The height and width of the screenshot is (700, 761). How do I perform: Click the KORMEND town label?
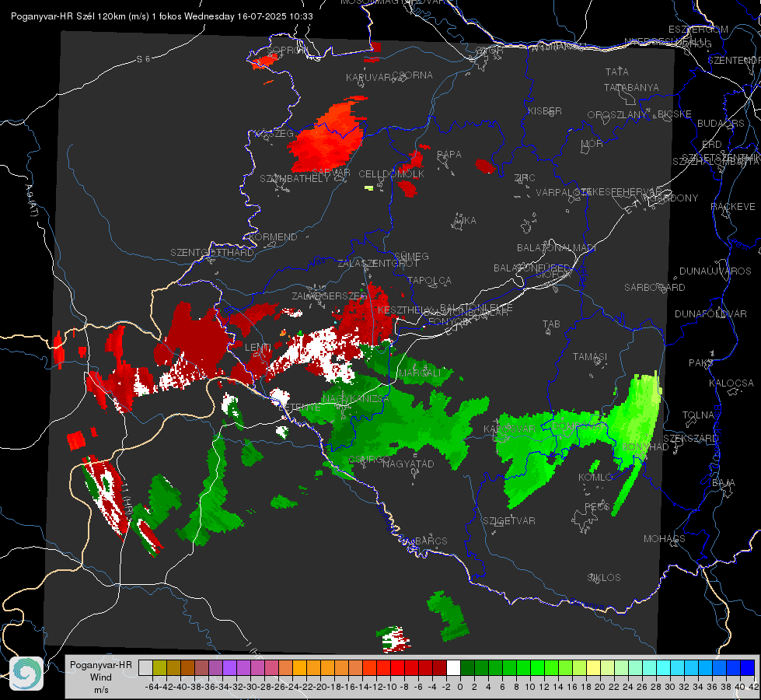[x=273, y=236]
